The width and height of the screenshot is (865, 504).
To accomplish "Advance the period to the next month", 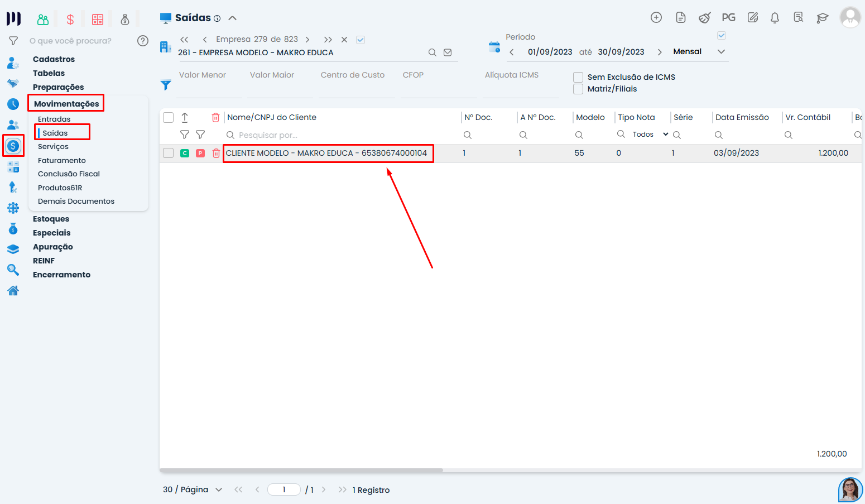I will (x=660, y=52).
